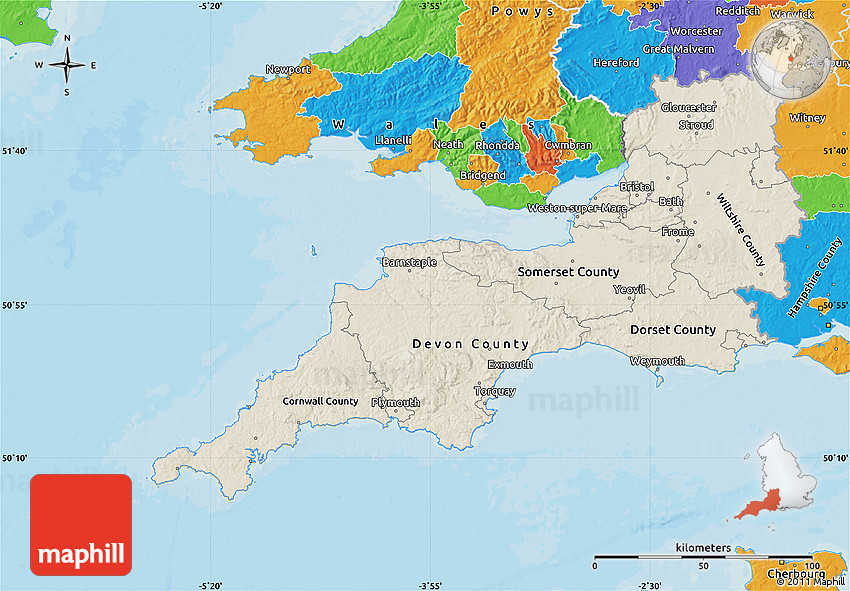Click the Somerset County label

coord(568,272)
